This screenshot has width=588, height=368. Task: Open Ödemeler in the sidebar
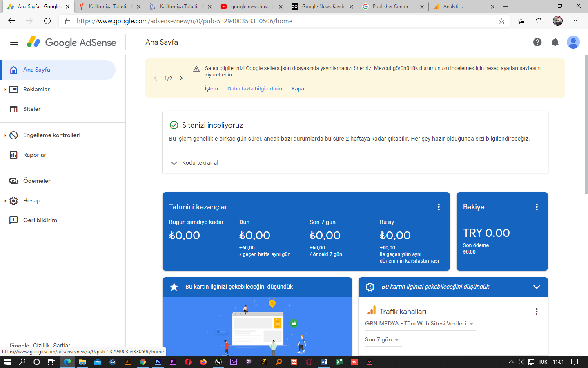pyautogui.click(x=37, y=181)
